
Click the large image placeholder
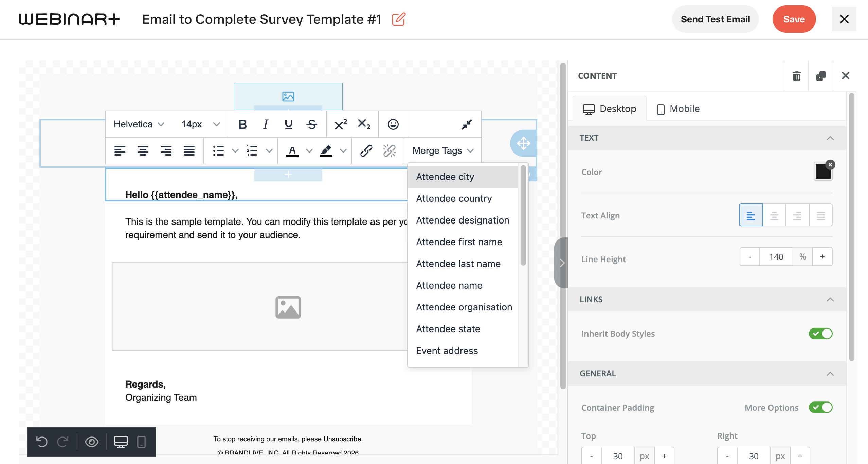pos(288,307)
